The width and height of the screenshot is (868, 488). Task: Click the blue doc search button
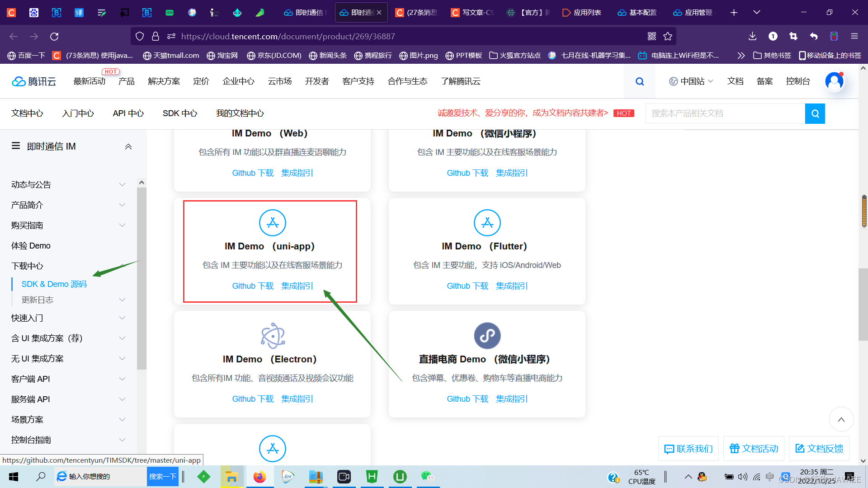click(x=815, y=113)
